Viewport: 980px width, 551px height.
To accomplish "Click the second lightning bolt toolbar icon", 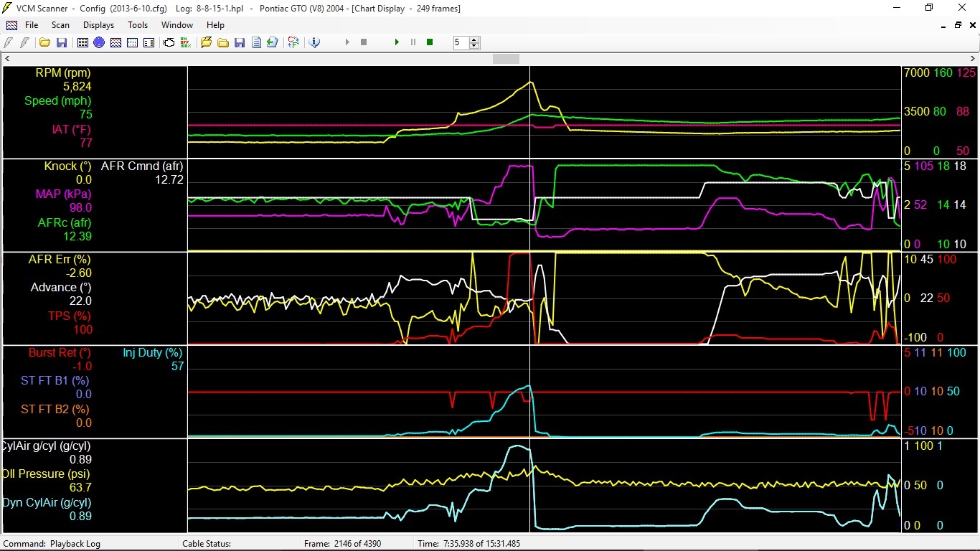I will point(26,42).
